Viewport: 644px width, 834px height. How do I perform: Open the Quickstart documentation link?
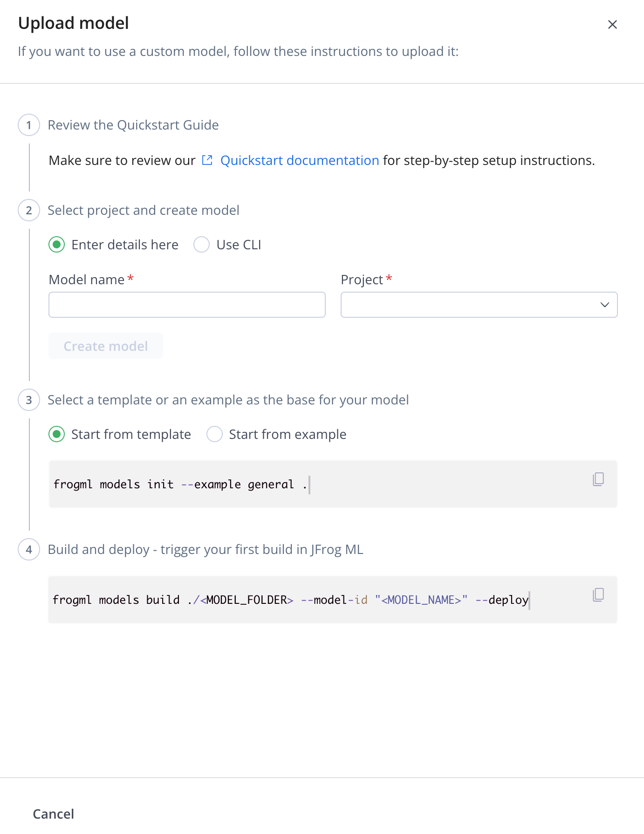300,160
